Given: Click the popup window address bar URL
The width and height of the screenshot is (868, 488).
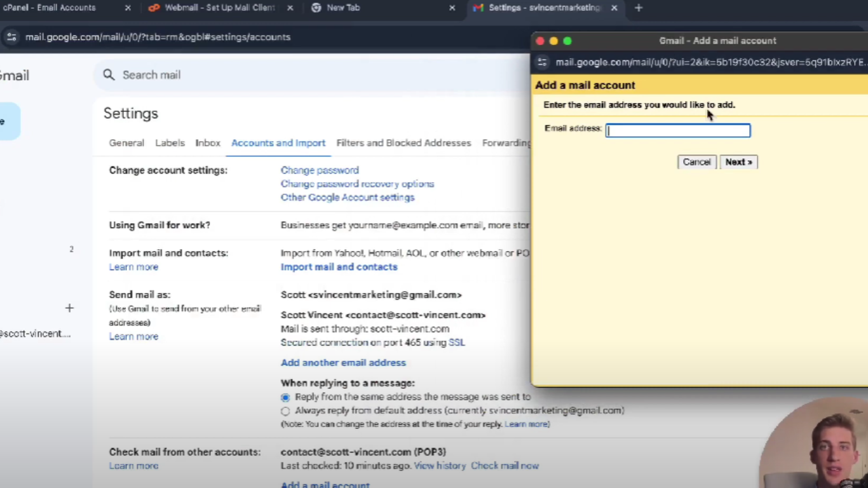Looking at the screenshot, I should pyautogui.click(x=710, y=62).
